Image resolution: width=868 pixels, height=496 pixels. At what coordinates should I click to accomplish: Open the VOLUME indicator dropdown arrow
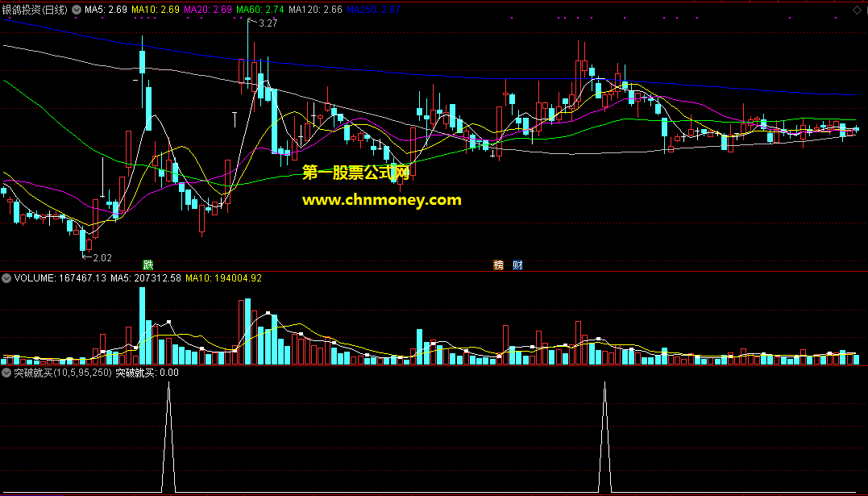[6, 278]
